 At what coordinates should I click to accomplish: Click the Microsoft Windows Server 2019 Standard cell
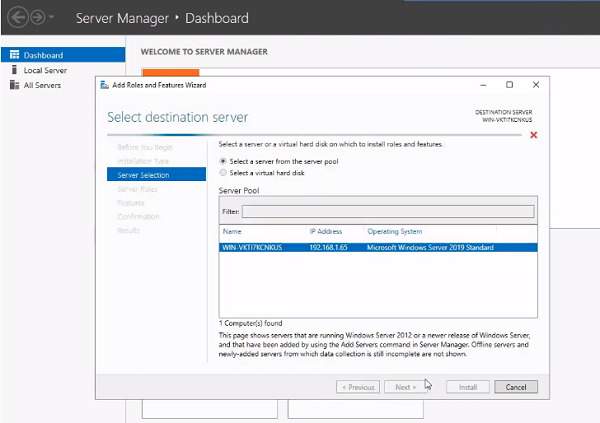[430, 247]
